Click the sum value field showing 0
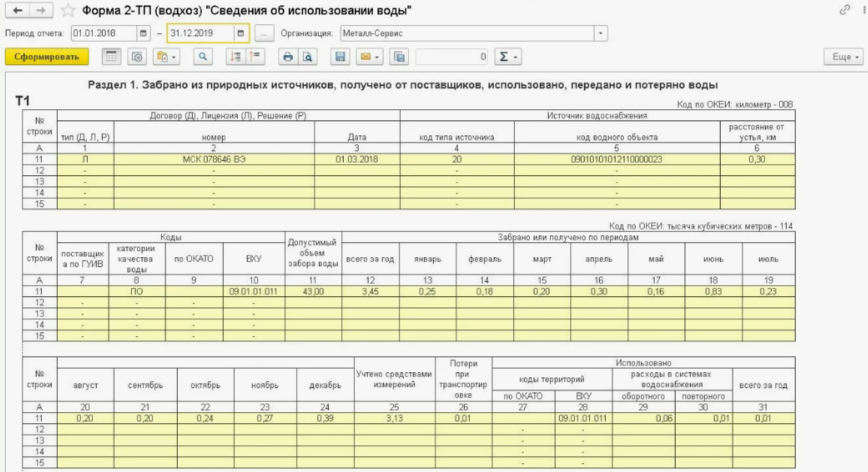868x472 pixels. coord(452,56)
